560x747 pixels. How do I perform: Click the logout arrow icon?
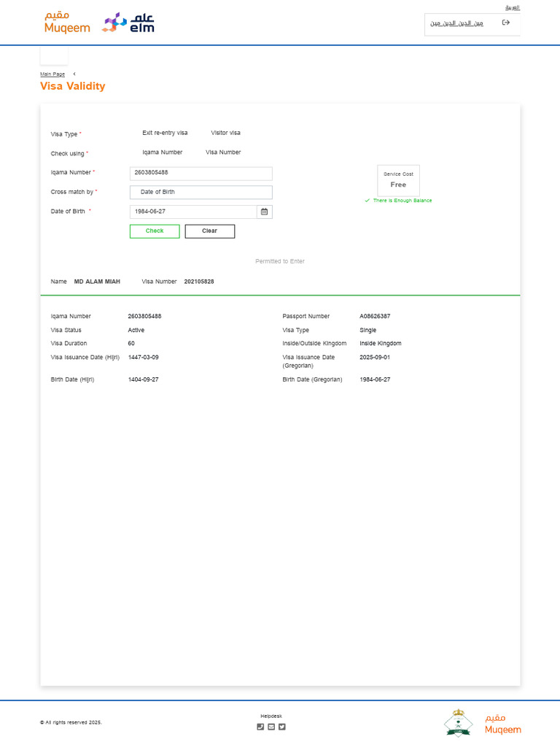[506, 23]
